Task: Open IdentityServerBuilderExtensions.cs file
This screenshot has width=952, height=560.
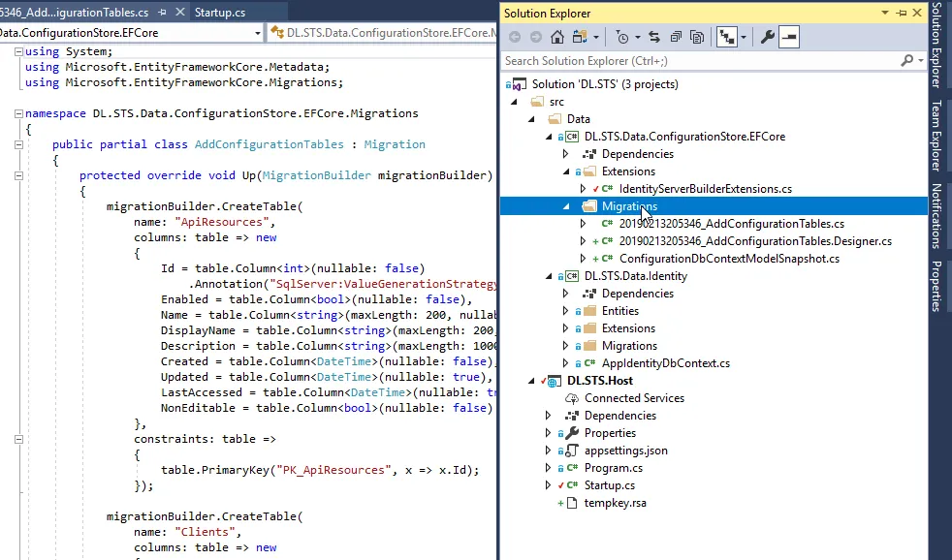Action: tap(705, 189)
